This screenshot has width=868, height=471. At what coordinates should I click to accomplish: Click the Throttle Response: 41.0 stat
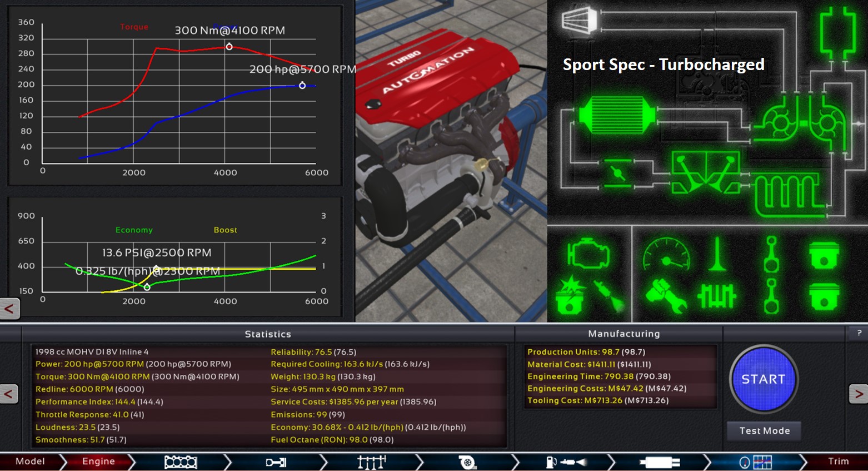point(89,415)
